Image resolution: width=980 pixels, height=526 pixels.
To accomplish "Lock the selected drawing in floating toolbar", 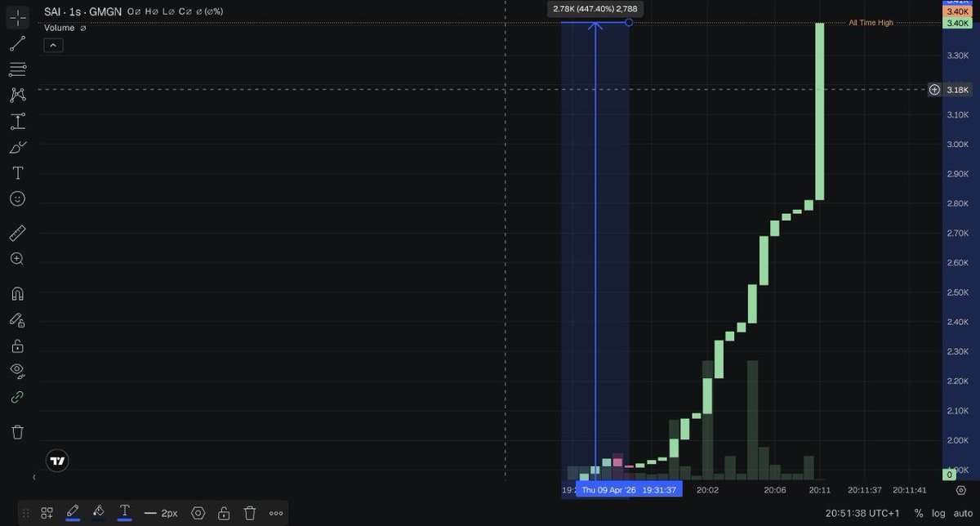I will pos(224,513).
